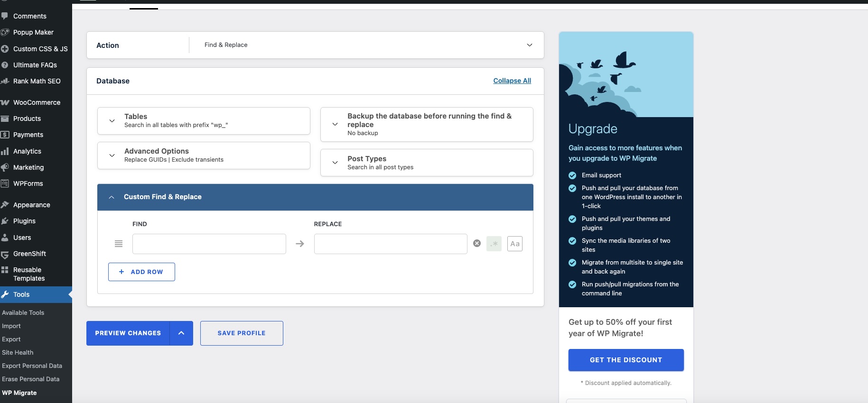Click the Ultimate FAQs question icon
868x403 pixels.
[x=5, y=65]
